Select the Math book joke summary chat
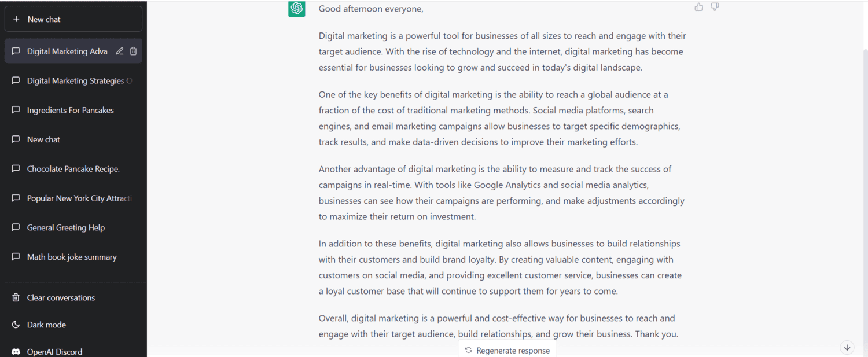 point(73,257)
